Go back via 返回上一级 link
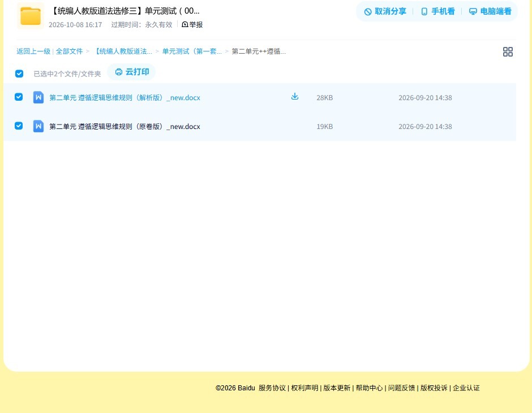Screen dimensions: 532x413 (x=33, y=51)
